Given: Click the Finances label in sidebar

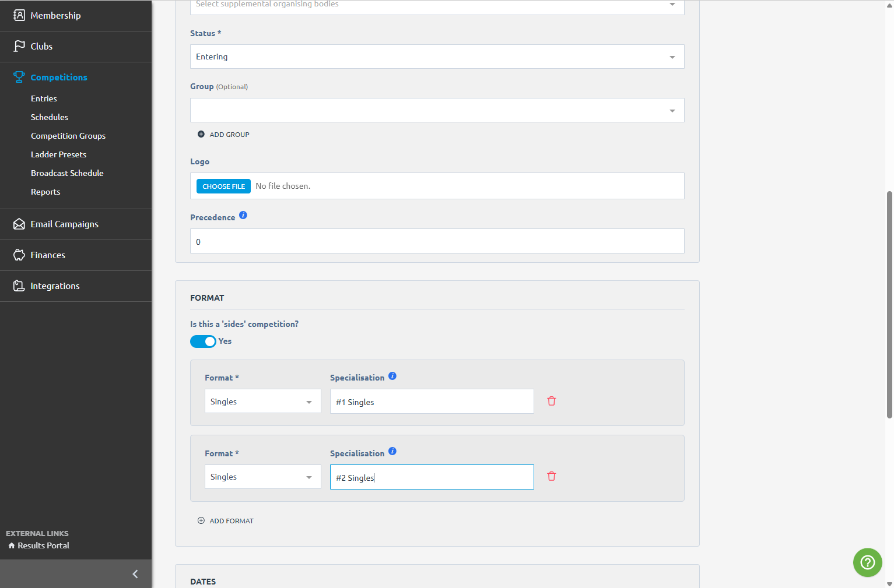Looking at the screenshot, I should coord(48,255).
